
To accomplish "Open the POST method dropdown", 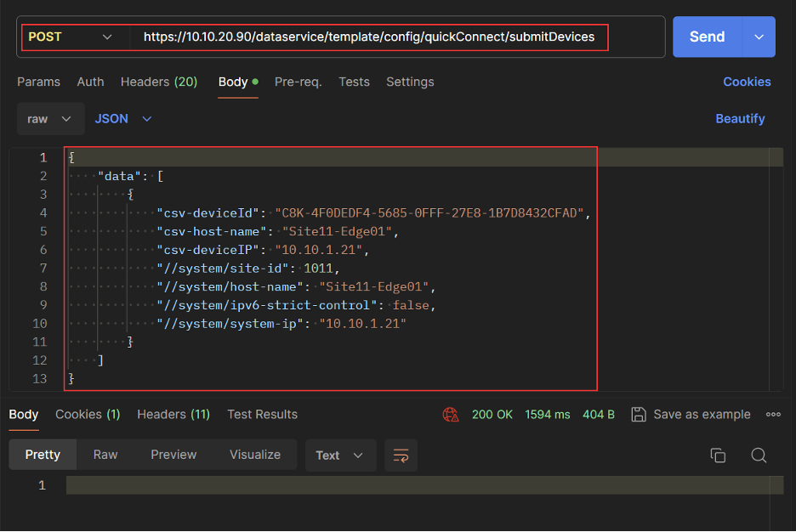I will pos(71,37).
